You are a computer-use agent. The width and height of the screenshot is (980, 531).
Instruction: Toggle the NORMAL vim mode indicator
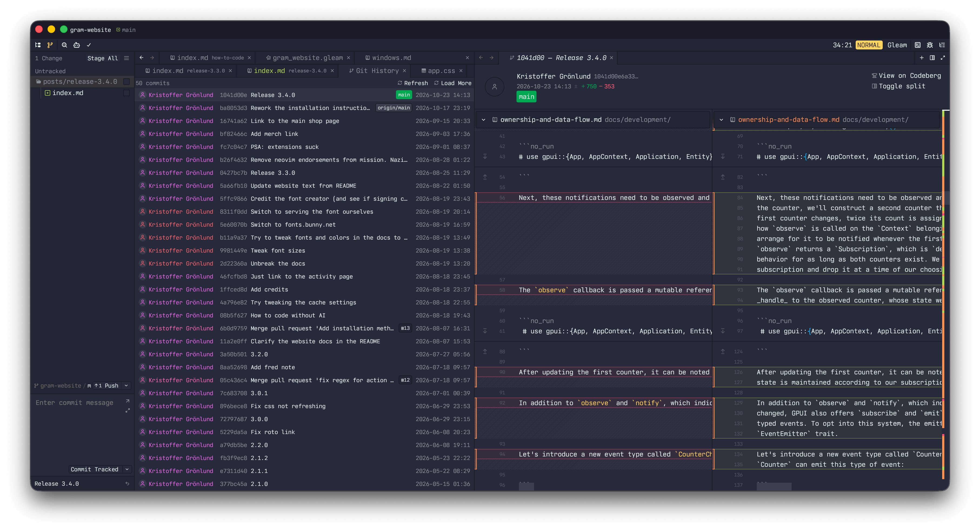click(x=869, y=45)
